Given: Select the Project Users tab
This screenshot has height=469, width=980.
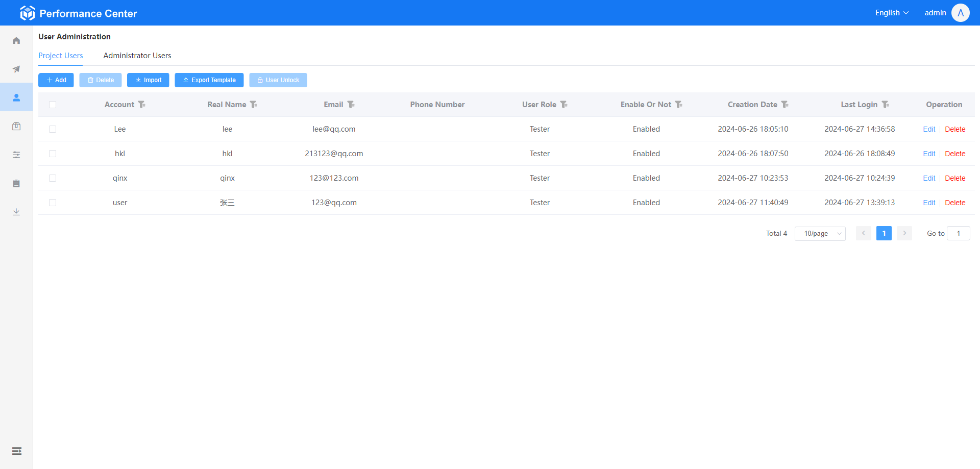Looking at the screenshot, I should [61, 56].
